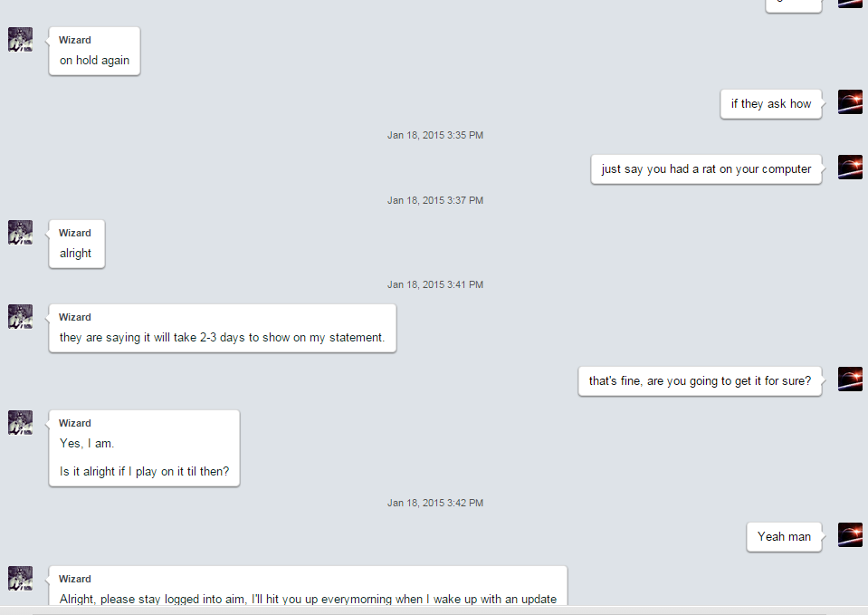This screenshot has width=868, height=615.
Task: Click the Jan 18, 2015 3:42 PM timestamp
Action: pos(435,503)
